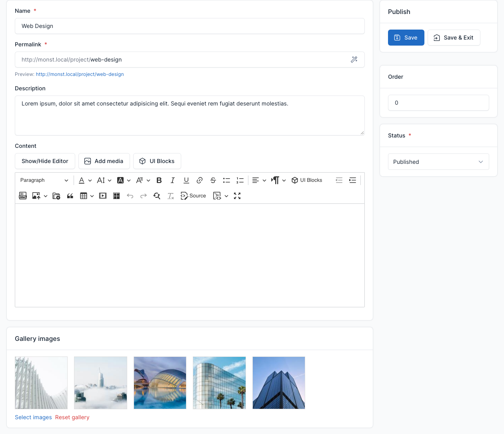The width and height of the screenshot is (504, 434).
Task: Open the Status dropdown showing Published
Action: [438, 162]
